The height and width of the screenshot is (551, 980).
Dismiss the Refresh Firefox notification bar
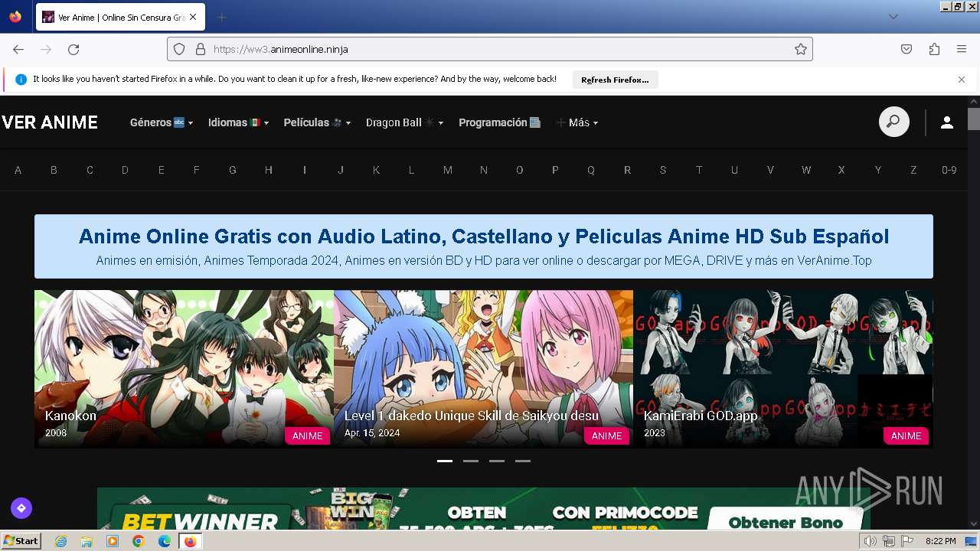(x=962, y=79)
